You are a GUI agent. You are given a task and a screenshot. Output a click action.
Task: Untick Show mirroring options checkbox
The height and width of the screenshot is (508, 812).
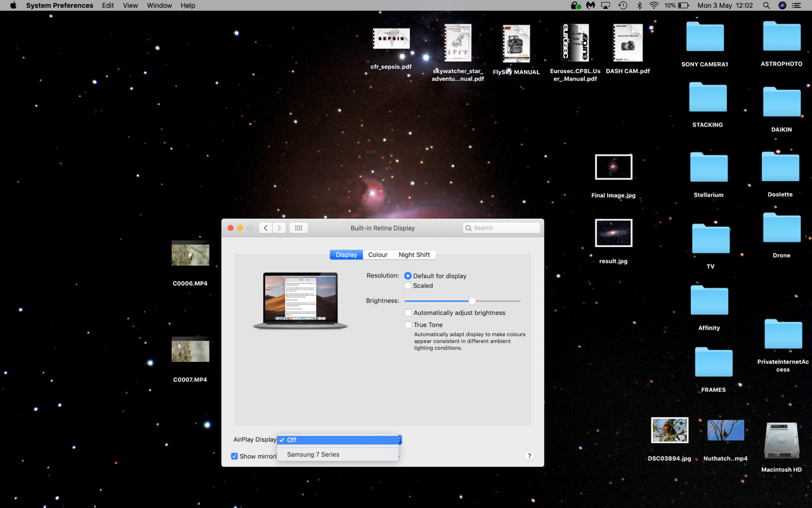tap(235, 456)
